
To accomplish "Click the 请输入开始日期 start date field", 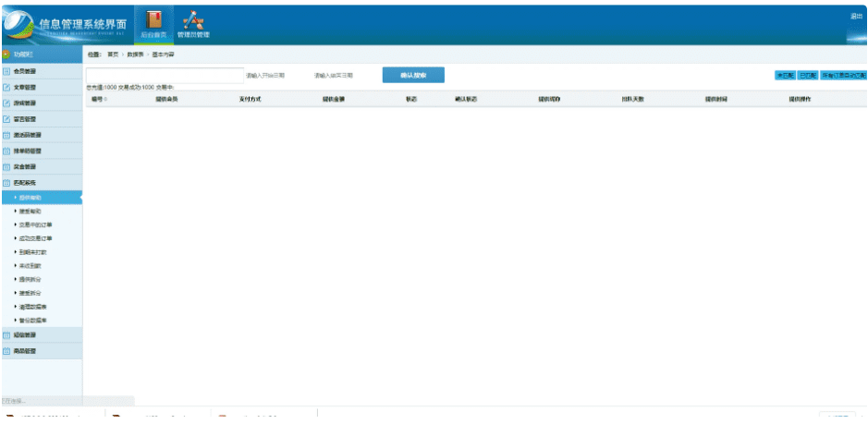I will (x=265, y=75).
